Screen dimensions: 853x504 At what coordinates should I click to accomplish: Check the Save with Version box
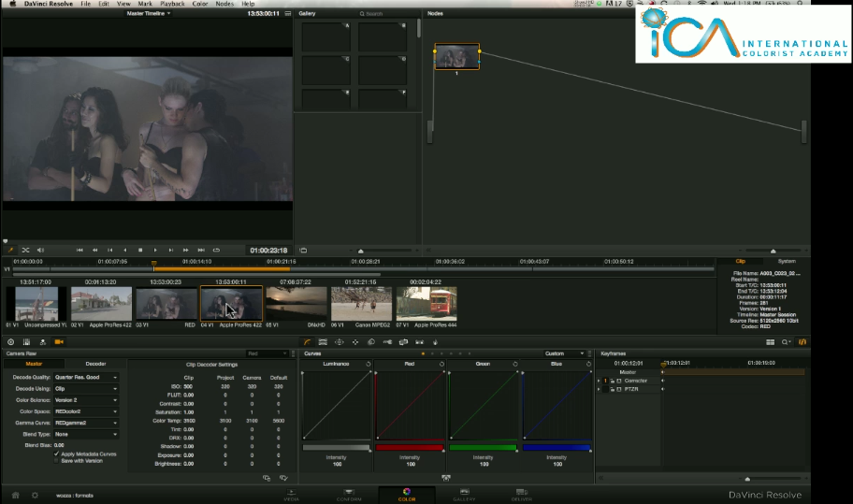pos(56,460)
